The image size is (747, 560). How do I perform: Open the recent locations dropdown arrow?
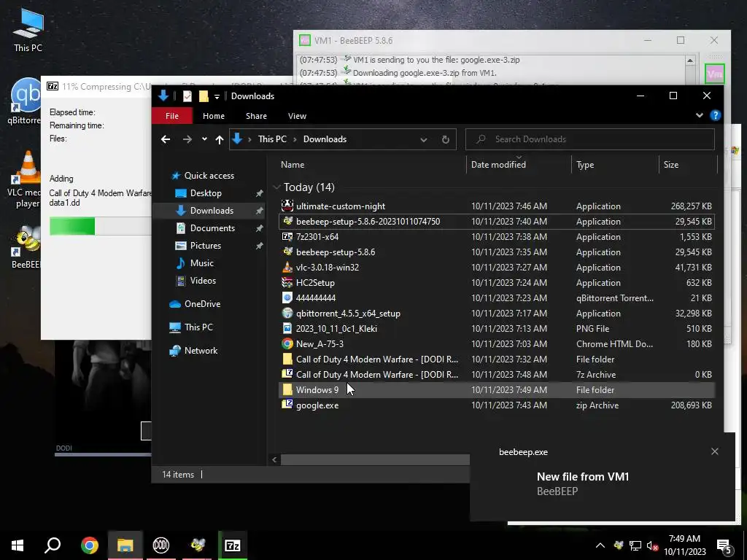click(x=204, y=139)
